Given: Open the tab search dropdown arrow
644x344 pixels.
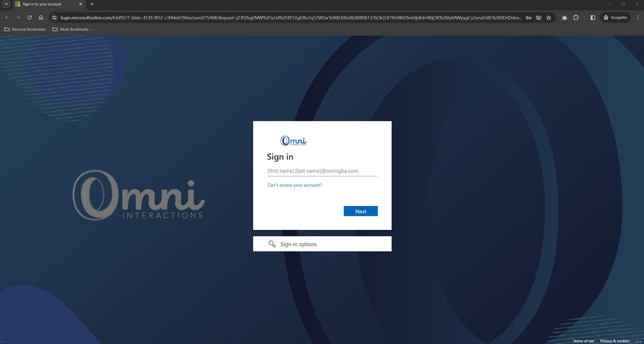Looking at the screenshot, I should pyautogui.click(x=6, y=4).
